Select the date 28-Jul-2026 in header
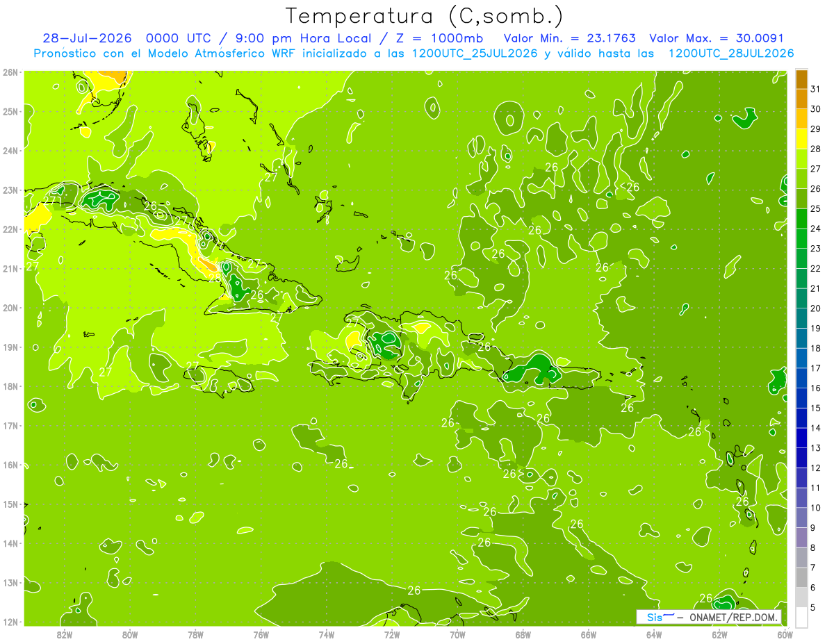 point(87,38)
